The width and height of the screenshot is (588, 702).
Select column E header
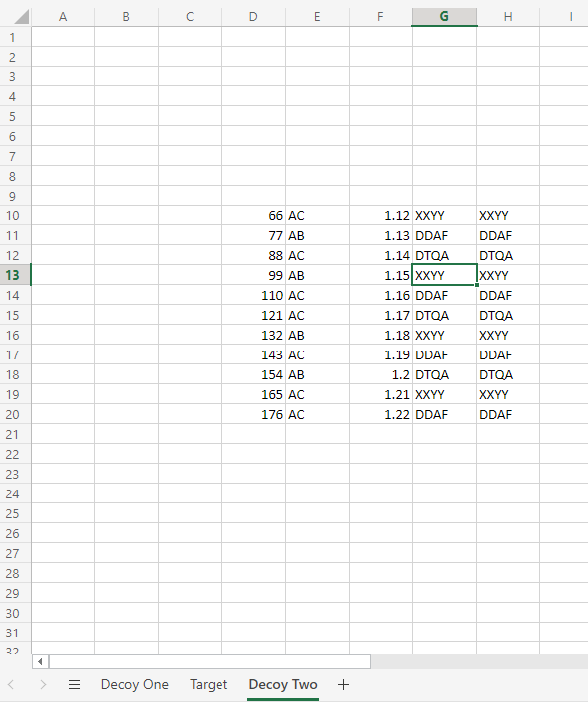click(x=318, y=17)
